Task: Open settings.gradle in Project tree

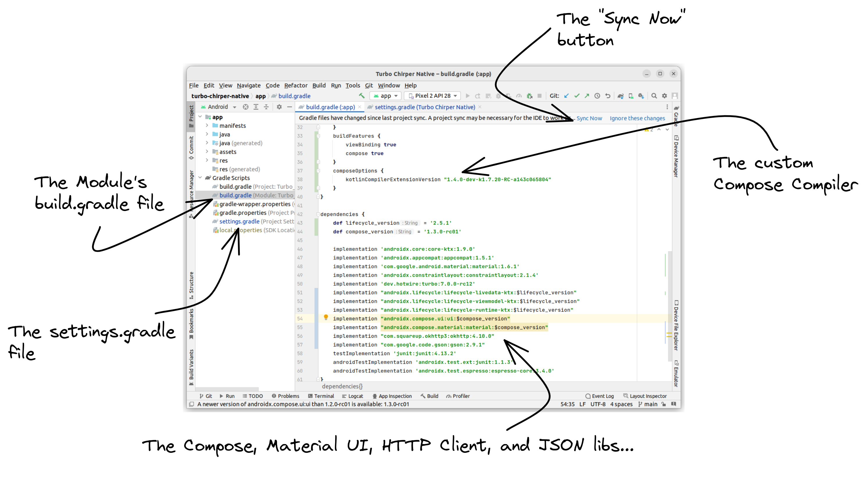Action: pyautogui.click(x=245, y=221)
